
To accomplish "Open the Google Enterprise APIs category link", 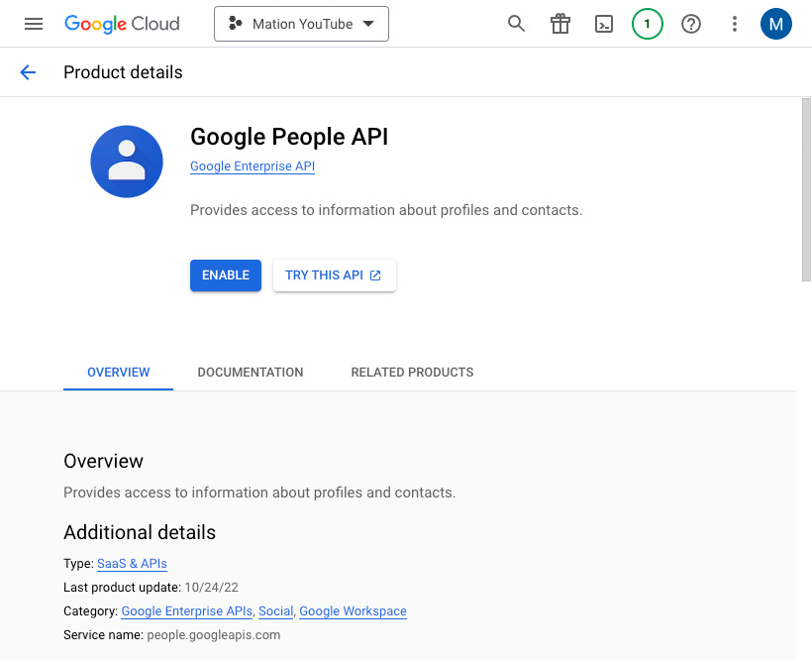I will point(187,611).
